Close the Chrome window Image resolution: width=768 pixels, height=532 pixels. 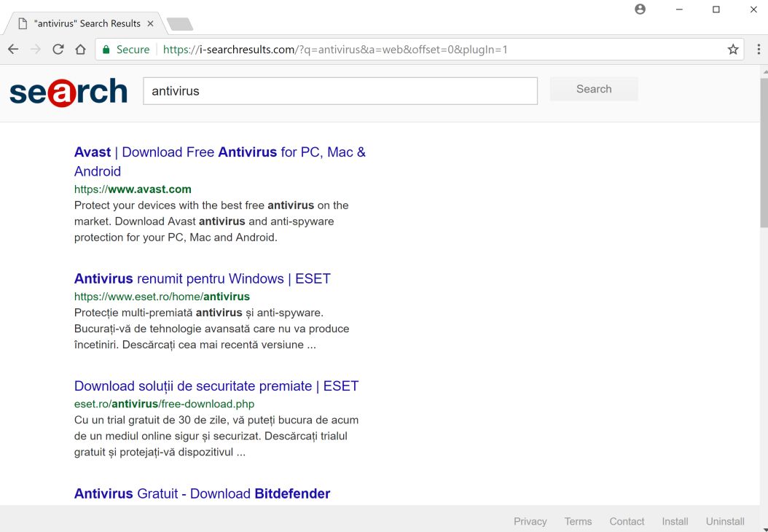point(753,9)
